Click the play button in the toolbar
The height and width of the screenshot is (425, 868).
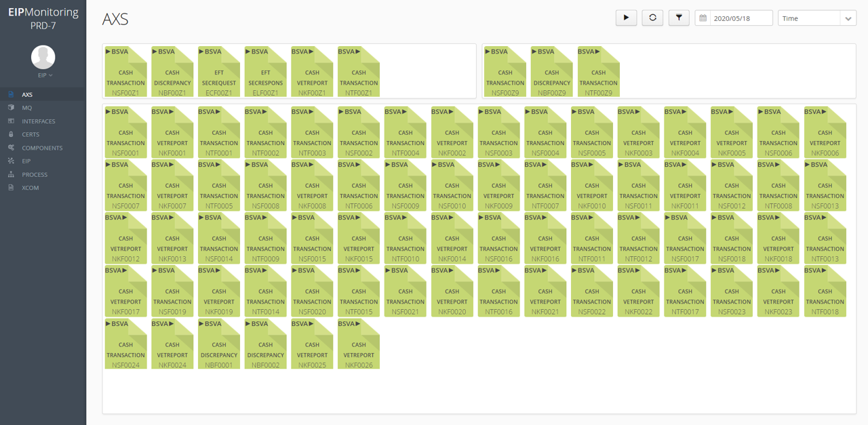pos(626,18)
